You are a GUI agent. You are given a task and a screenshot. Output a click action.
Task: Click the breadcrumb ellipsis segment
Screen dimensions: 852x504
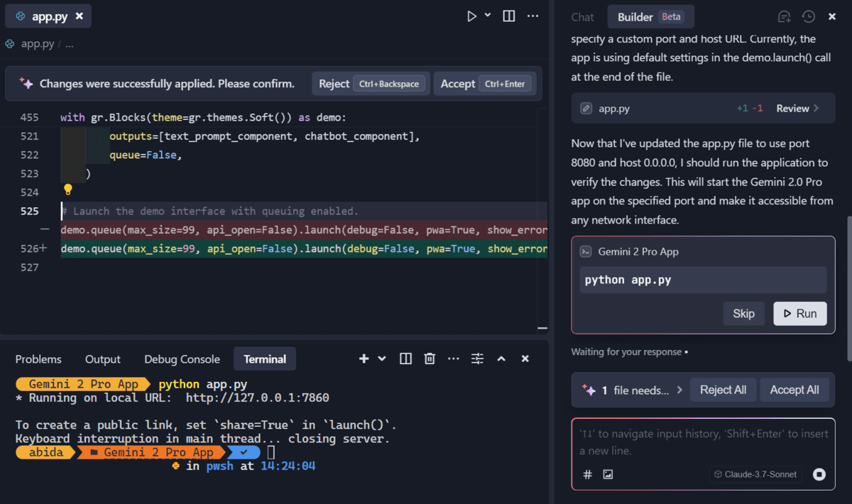(69, 44)
